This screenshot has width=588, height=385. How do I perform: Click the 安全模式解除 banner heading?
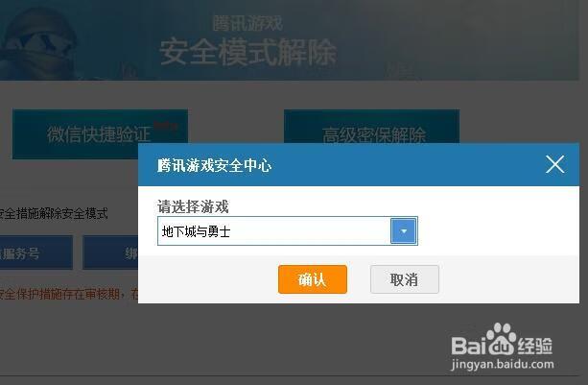pyautogui.click(x=247, y=52)
